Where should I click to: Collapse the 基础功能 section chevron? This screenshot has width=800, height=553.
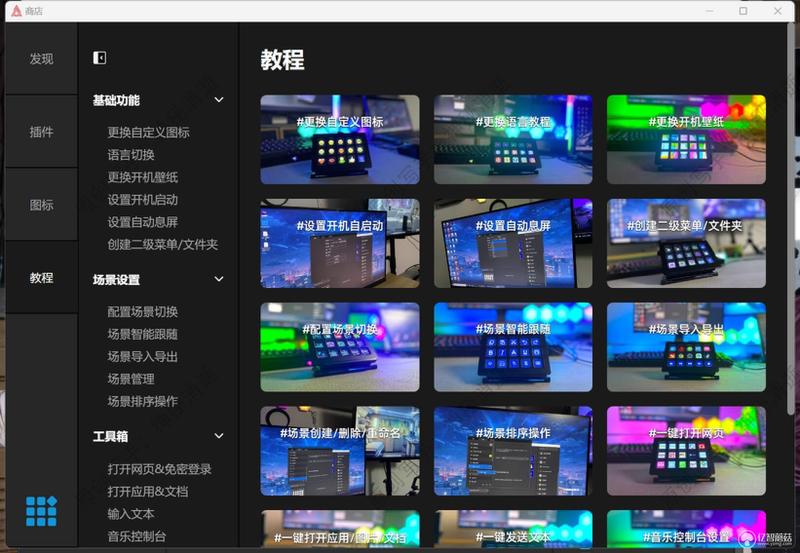click(x=219, y=100)
